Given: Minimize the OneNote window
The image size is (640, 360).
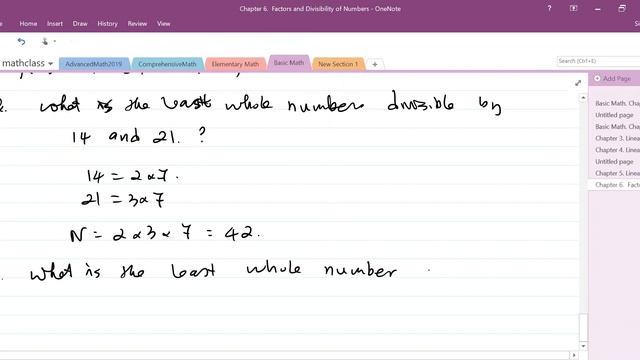Looking at the screenshot, I should [598, 9].
